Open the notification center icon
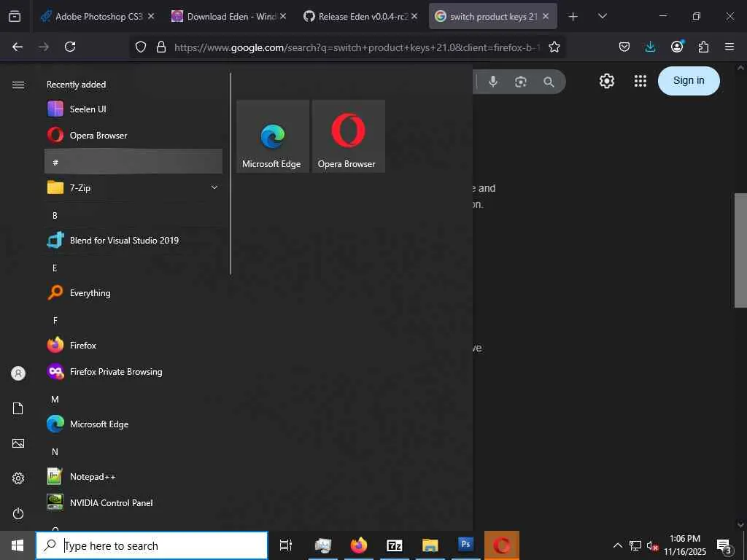This screenshot has height=560, width=747. 724,545
